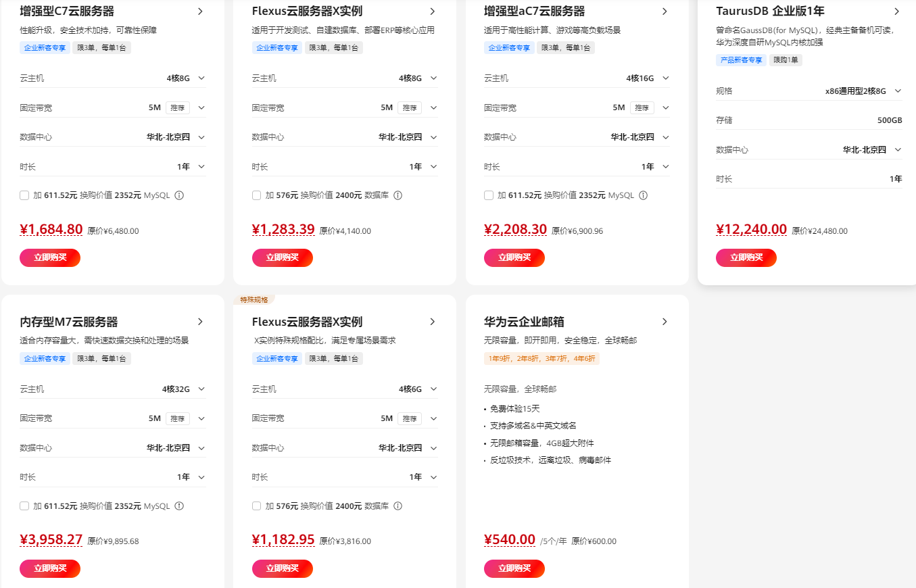Click 立即购买 under the ¥1,182.95 price

[x=282, y=568]
